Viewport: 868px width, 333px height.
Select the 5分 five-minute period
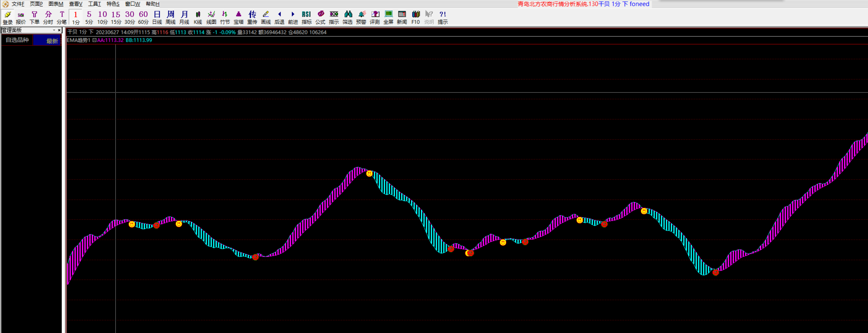pos(89,18)
